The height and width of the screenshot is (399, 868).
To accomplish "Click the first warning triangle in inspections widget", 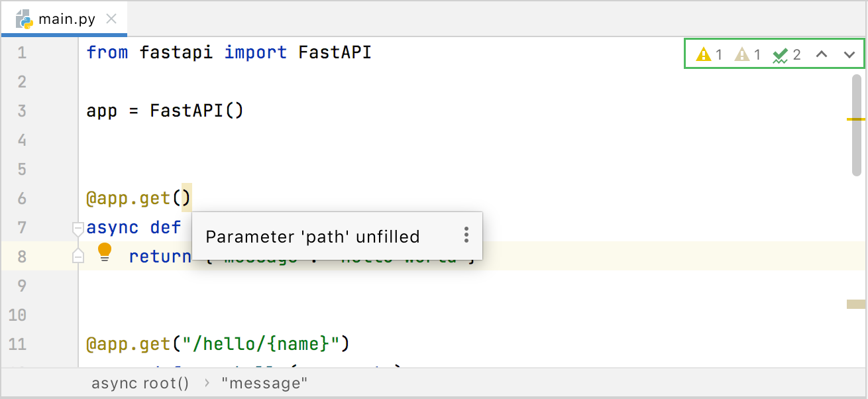I will (703, 54).
